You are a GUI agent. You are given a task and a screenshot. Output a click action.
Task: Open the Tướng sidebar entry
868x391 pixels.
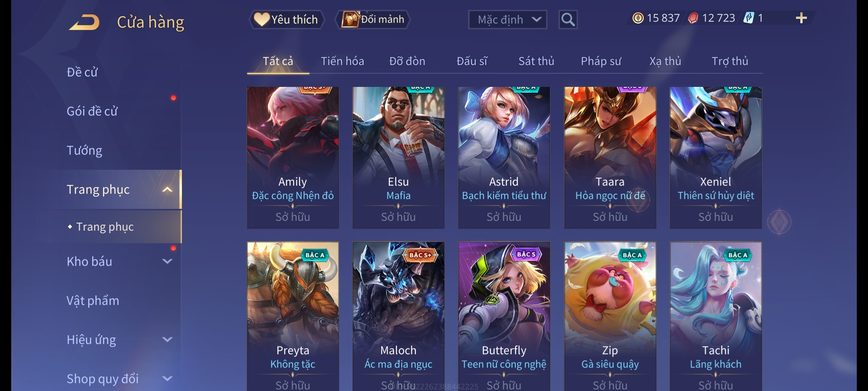(84, 150)
